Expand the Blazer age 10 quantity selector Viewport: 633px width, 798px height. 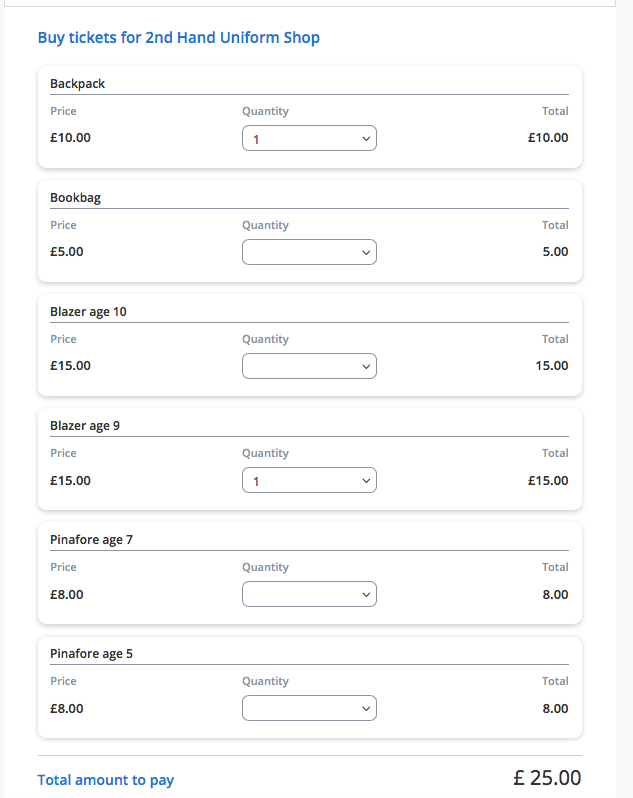[x=309, y=366]
